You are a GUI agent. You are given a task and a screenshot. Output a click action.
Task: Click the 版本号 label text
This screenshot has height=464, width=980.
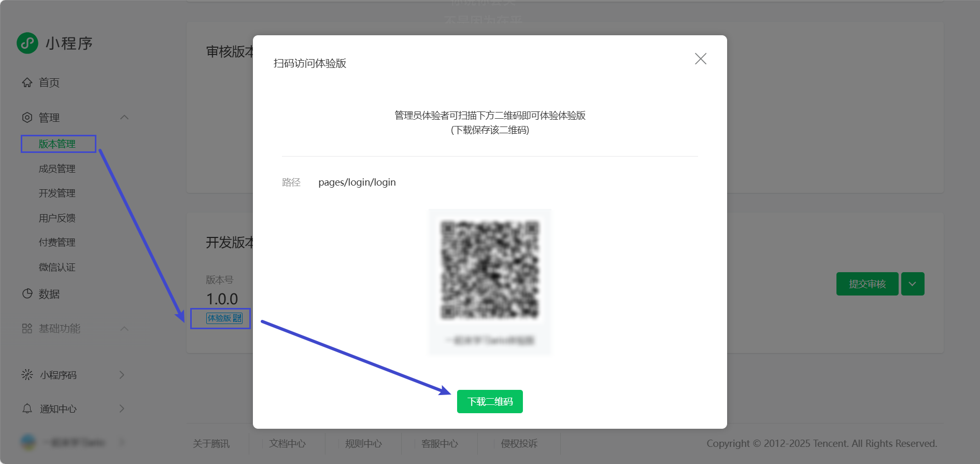click(220, 280)
